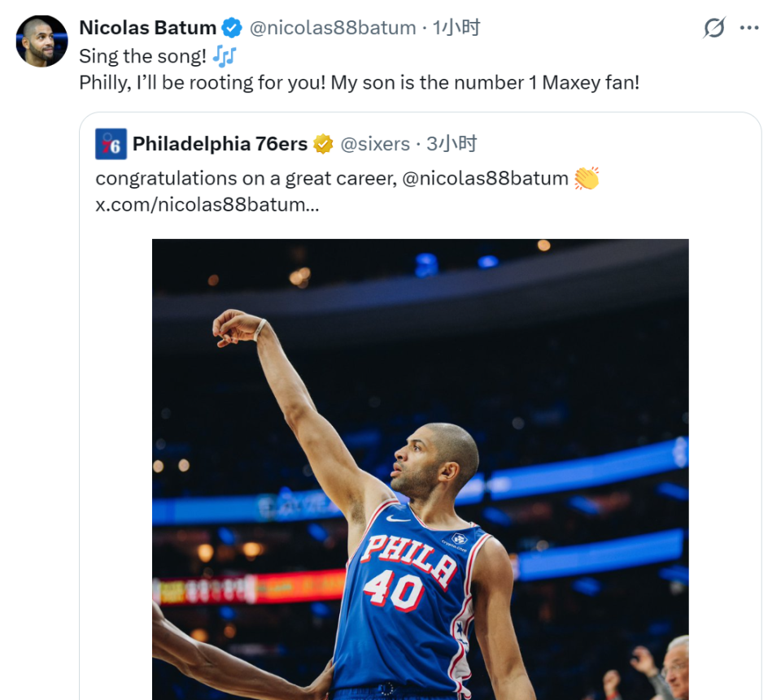Screen dimensions: 781x700
Task: Click Nicolas Batum's blue verified badge
Action: [232, 28]
